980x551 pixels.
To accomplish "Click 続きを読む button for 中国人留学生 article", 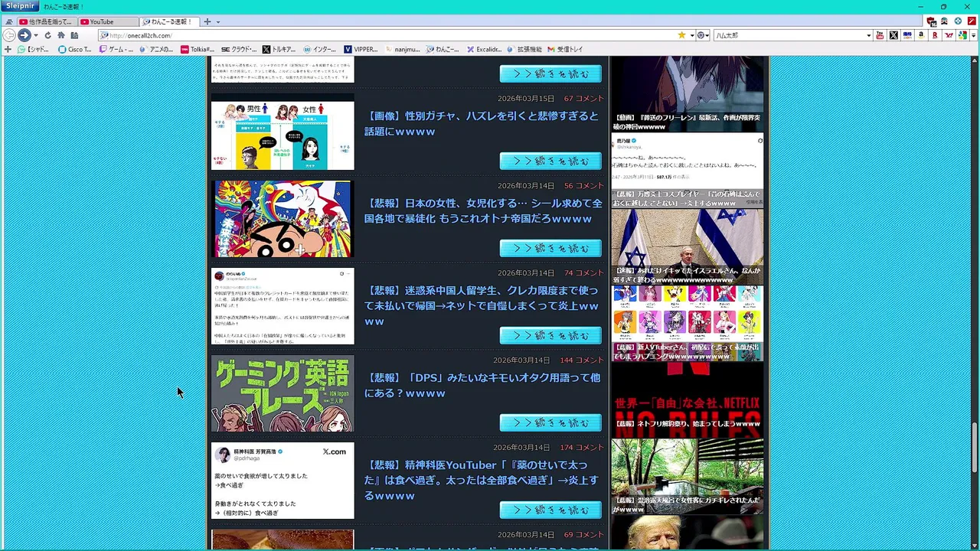I will pos(550,335).
